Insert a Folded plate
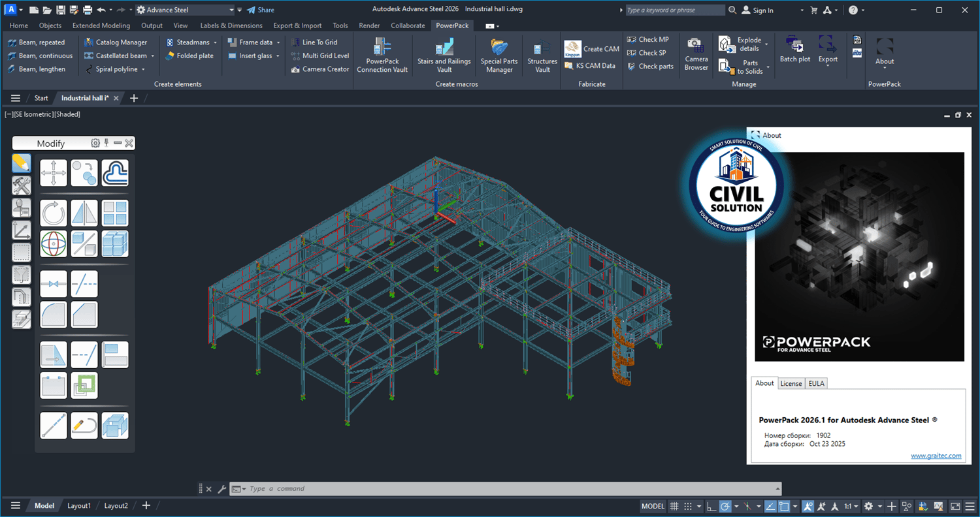Image resolution: width=980 pixels, height=517 pixels. pyautogui.click(x=189, y=55)
